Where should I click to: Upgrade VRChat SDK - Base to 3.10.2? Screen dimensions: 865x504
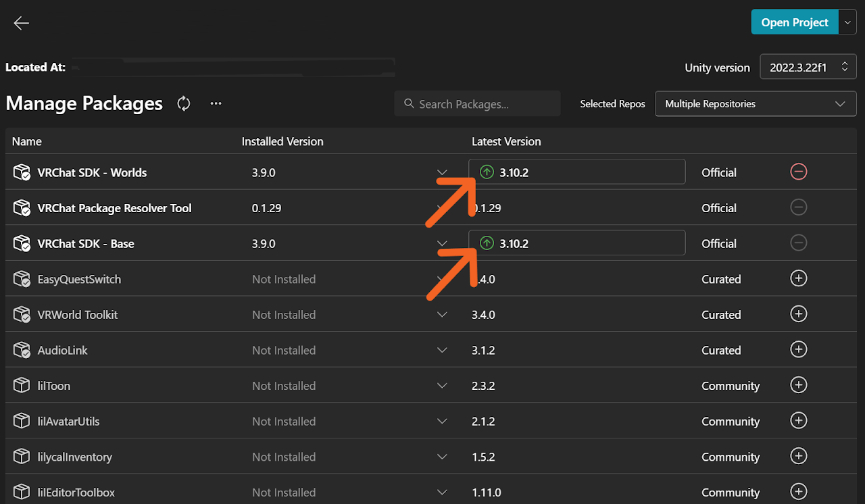pyautogui.click(x=576, y=243)
